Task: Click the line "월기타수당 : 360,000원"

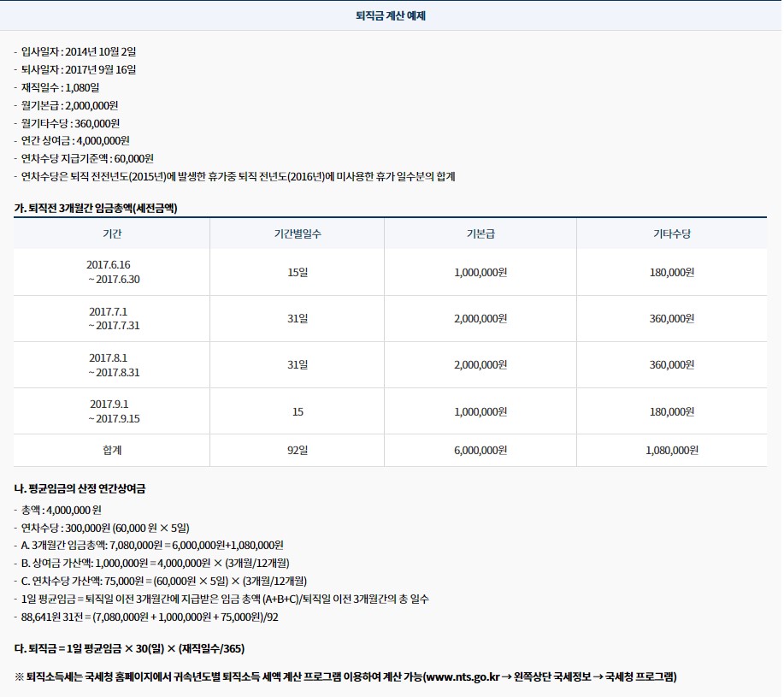Action: click(70, 123)
